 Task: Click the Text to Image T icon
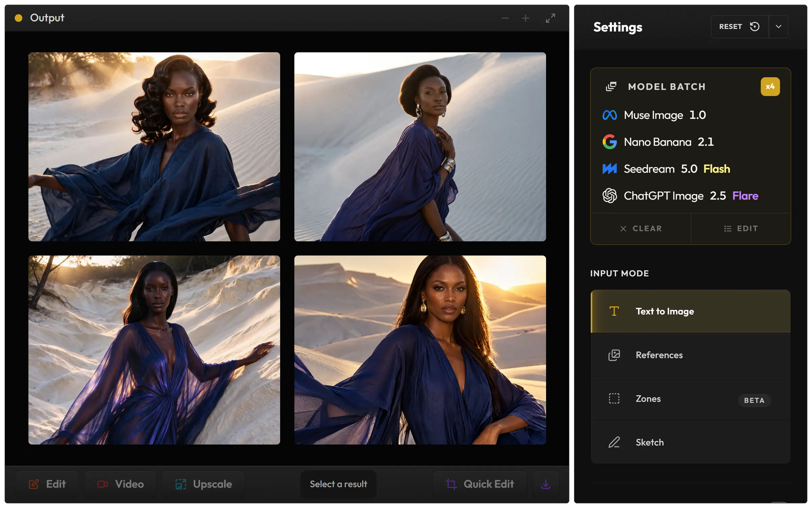(614, 311)
